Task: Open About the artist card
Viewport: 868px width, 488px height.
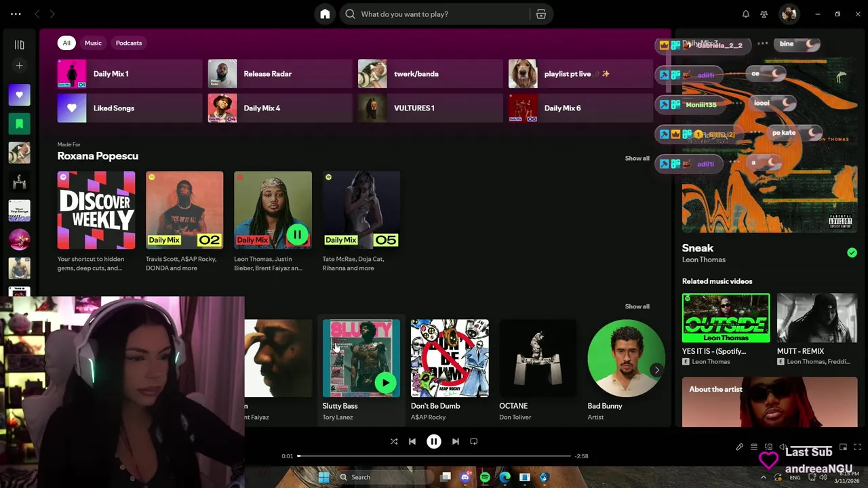Action: coord(770,403)
